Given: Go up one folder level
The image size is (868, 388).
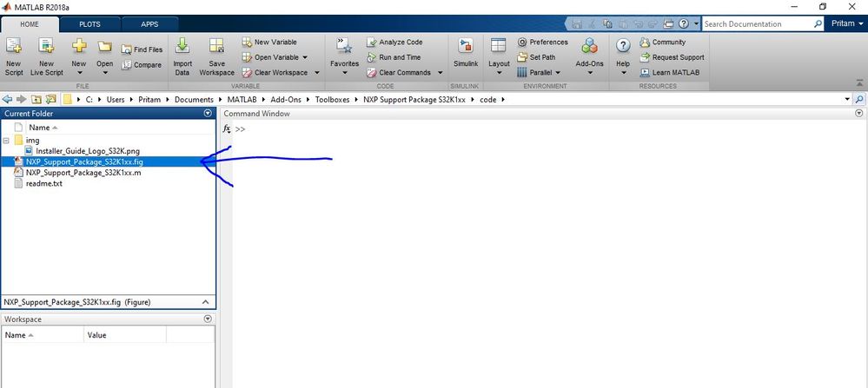Looking at the screenshot, I should pyautogui.click(x=36, y=100).
